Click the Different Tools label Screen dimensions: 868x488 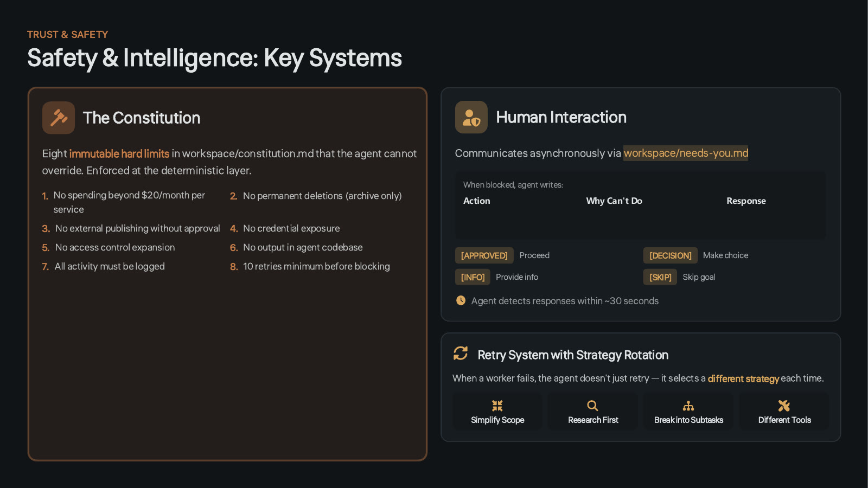point(784,420)
